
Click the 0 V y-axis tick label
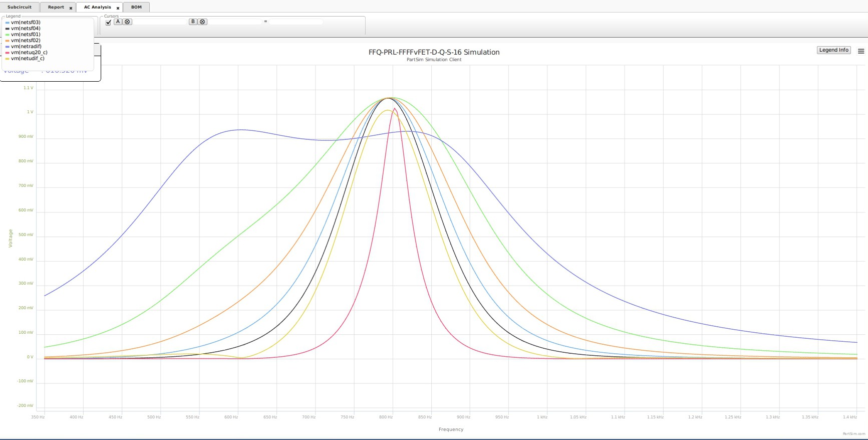[x=30, y=357]
